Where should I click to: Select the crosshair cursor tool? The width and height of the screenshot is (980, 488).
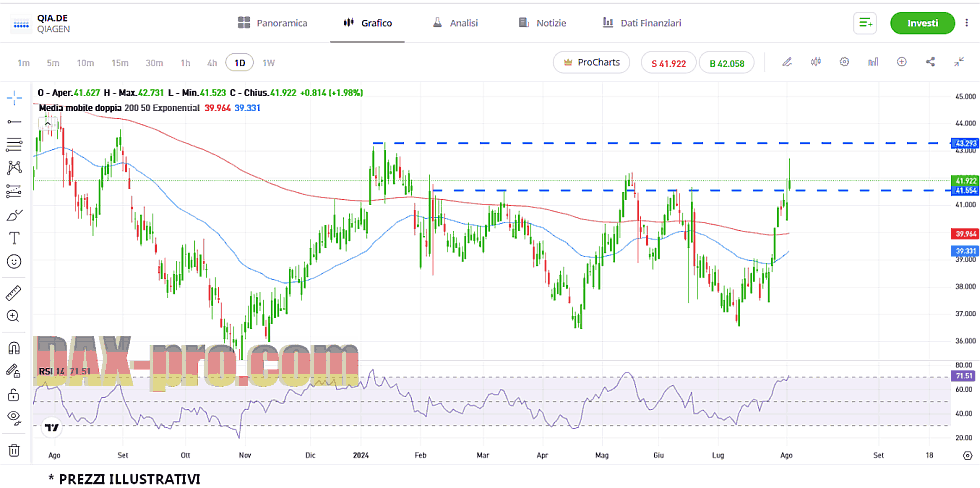(x=14, y=97)
